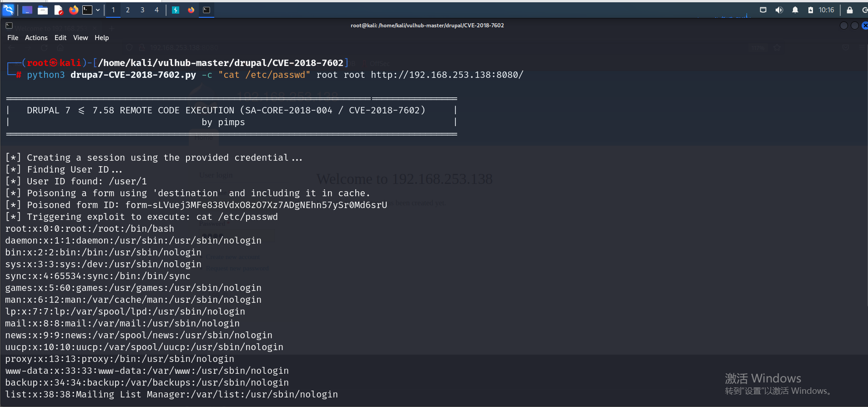Switch to workspace 1

(x=113, y=10)
